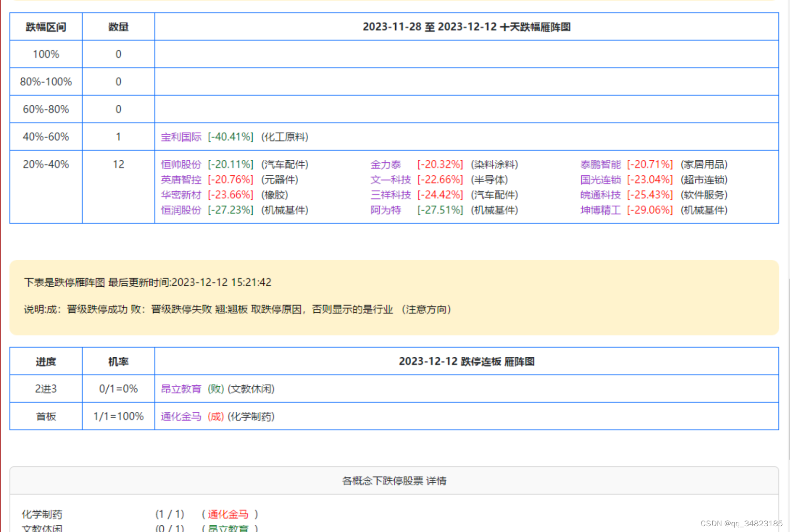Open the 国光连锁 stock link
The width and height of the screenshot is (790, 532).
coord(601,180)
